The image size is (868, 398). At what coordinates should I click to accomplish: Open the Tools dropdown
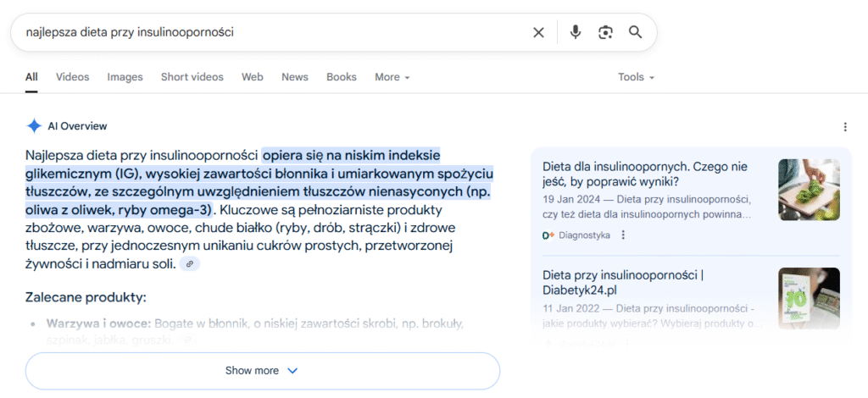coord(636,77)
